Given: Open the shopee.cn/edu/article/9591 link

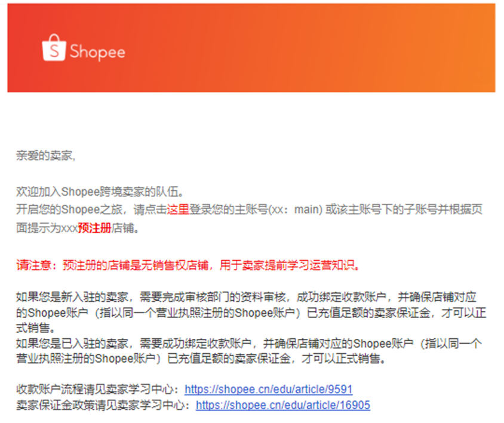Looking at the screenshot, I should (268, 389).
